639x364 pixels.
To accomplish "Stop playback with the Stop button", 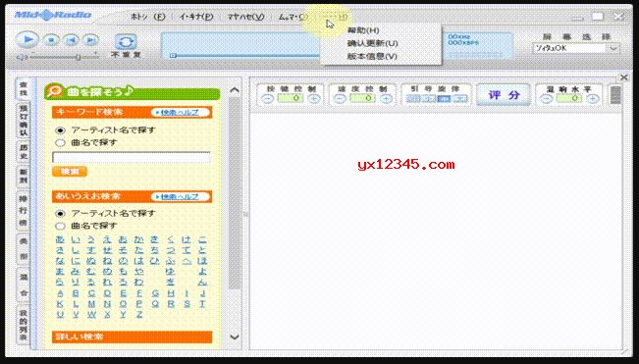I will tap(51, 40).
